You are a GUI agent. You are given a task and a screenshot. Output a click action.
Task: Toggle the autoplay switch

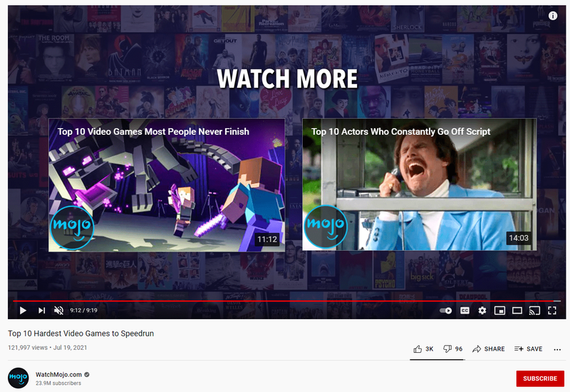[x=446, y=311]
